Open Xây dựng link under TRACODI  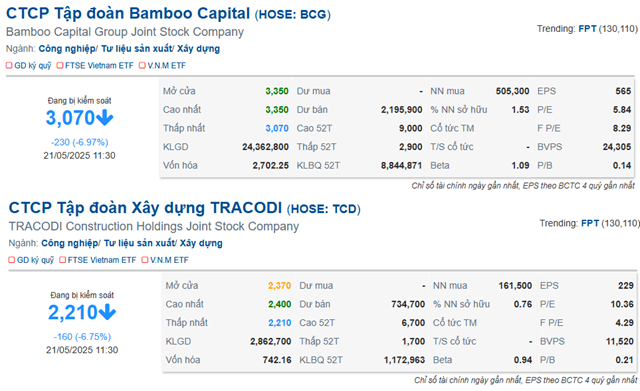click(201, 243)
